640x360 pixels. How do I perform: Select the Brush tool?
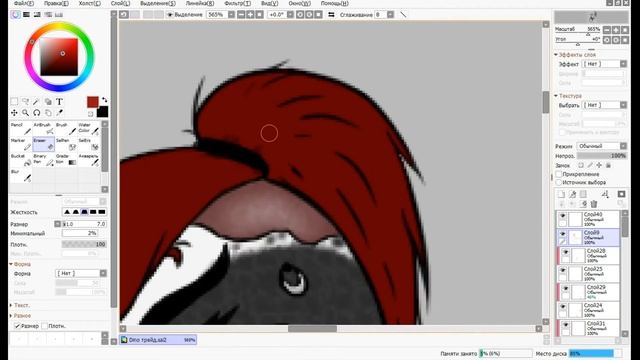66,129
